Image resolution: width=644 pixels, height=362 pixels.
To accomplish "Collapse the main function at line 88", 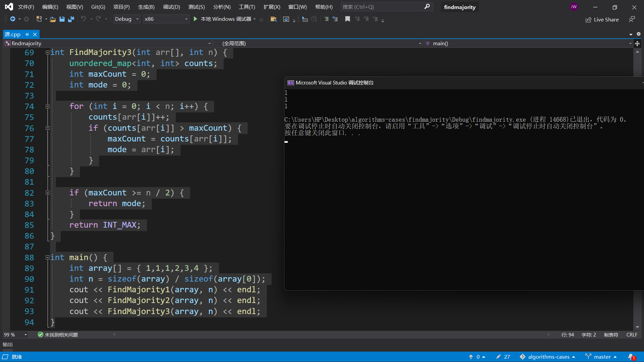I will [48, 257].
